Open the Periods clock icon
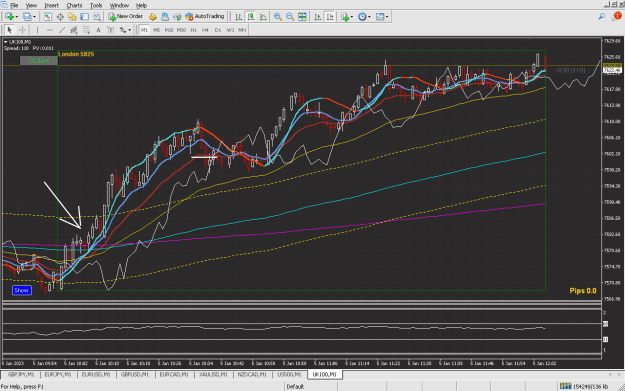 (362, 17)
